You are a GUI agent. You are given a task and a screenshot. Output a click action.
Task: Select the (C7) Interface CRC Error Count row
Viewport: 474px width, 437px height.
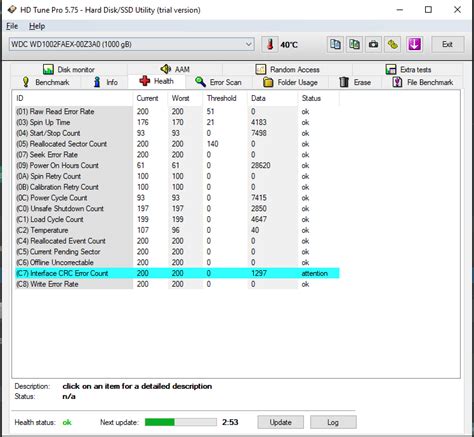click(x=177, y=273)
